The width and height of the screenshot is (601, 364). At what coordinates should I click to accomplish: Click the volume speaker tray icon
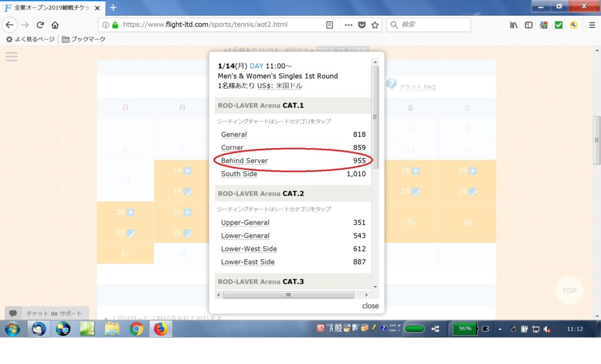[548, 329]
